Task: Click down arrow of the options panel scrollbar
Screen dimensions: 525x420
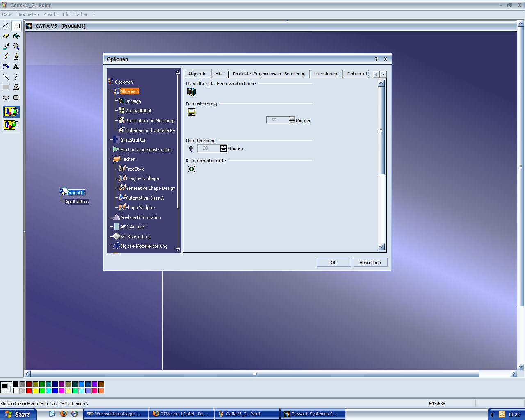Action: (x=381, y=247)
